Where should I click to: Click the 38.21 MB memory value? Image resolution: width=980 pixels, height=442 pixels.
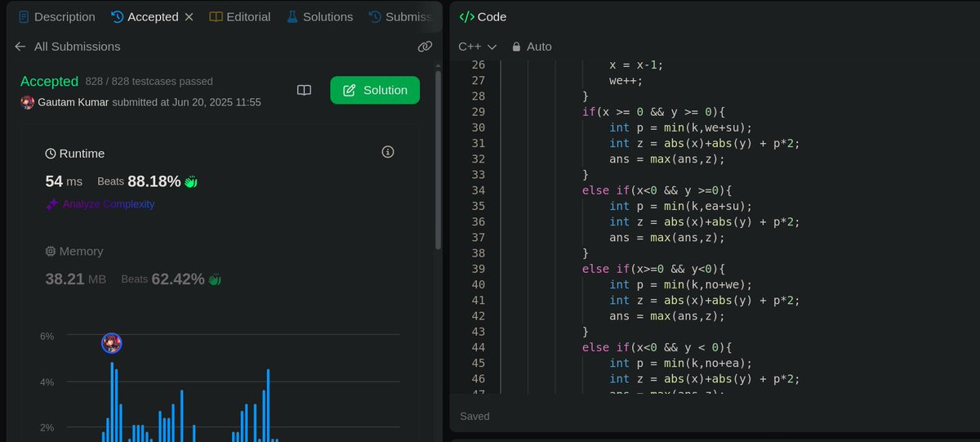pyautogui.click(x=75, y=279)
